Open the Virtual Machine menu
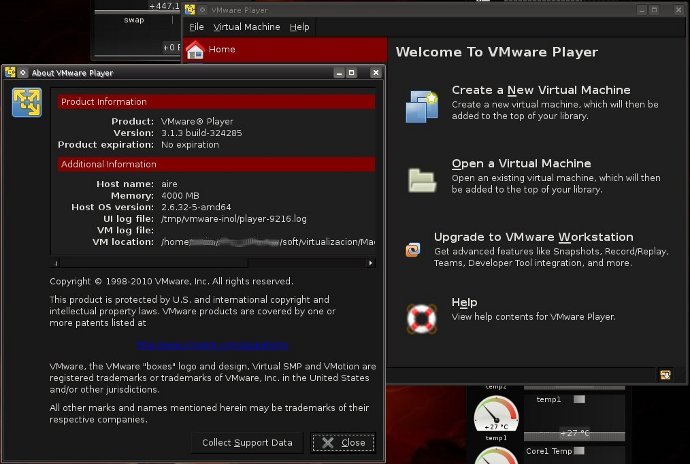Viewport: 690px width, 464px height. pyautogui.click(x=246, y=27)
